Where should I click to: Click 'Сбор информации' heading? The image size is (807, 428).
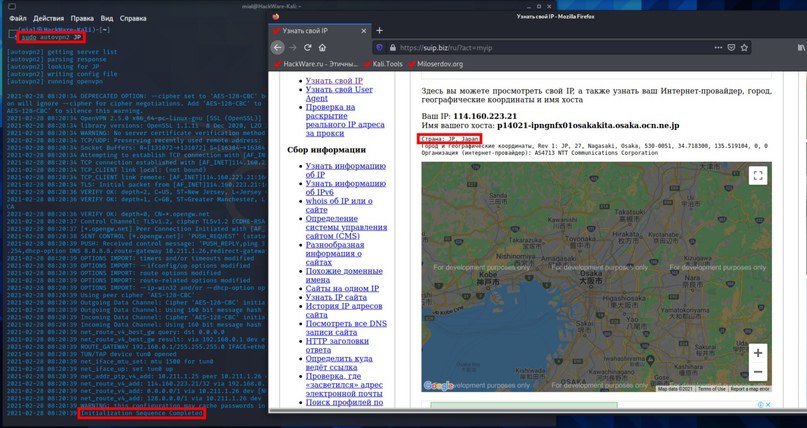point(326,150)
